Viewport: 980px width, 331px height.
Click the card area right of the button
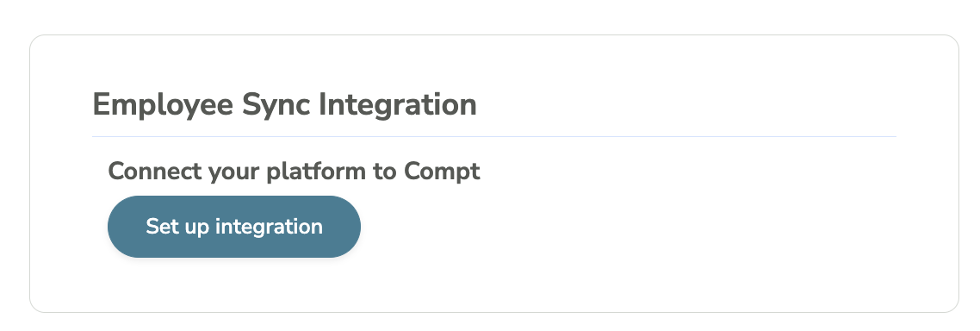click(x=625, y=227)
